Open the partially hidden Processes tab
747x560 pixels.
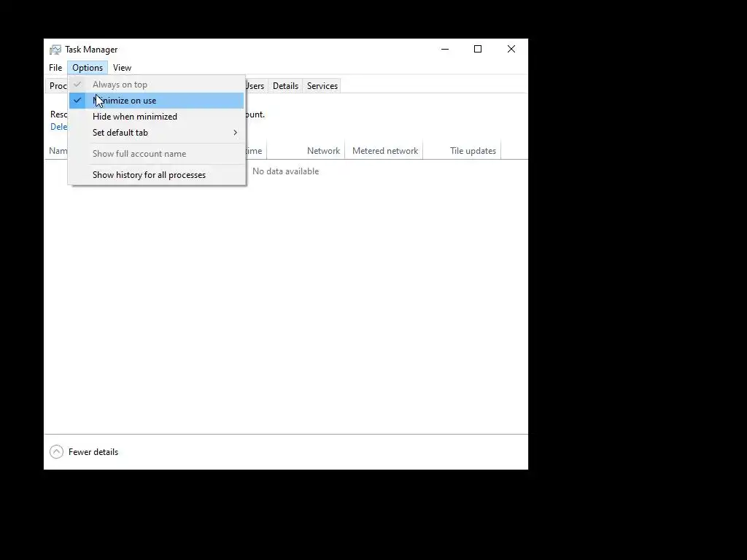click(x=58, y=86)
